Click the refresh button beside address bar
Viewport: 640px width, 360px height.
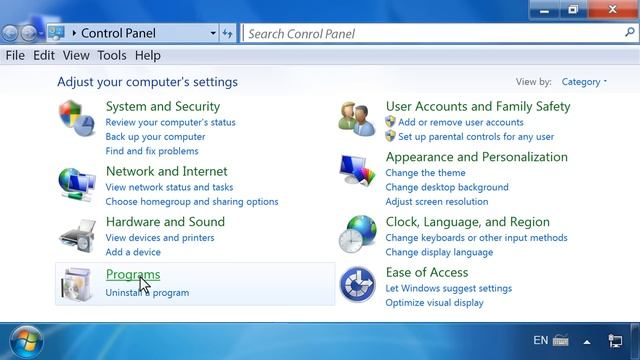[228, 33]
